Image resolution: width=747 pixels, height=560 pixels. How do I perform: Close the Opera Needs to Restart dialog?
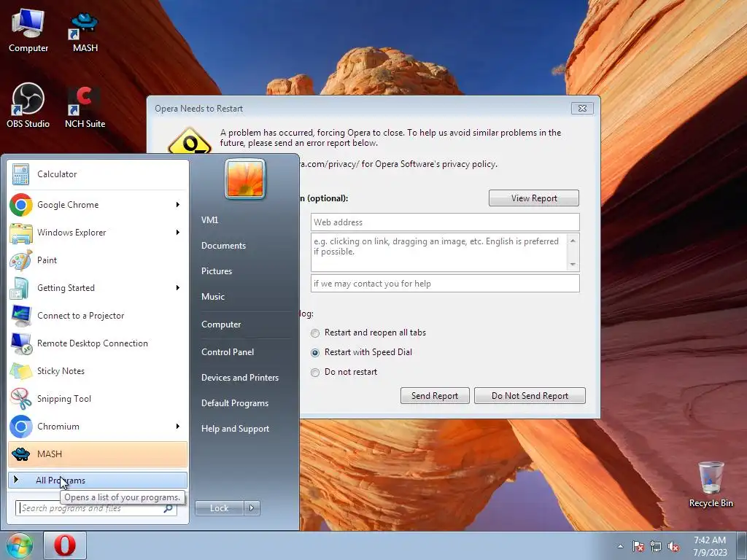(582, 108)
